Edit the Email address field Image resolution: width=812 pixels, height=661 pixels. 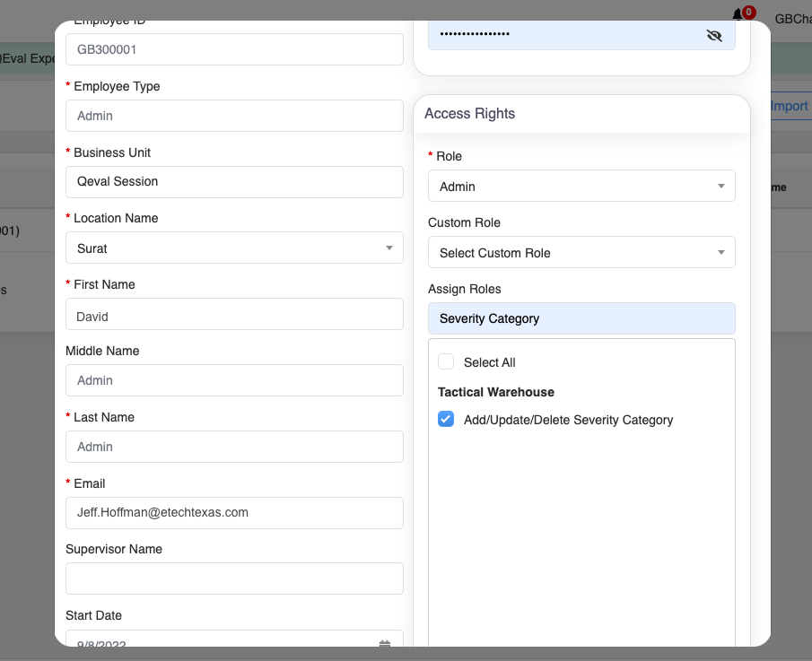(x=234, y=513)
